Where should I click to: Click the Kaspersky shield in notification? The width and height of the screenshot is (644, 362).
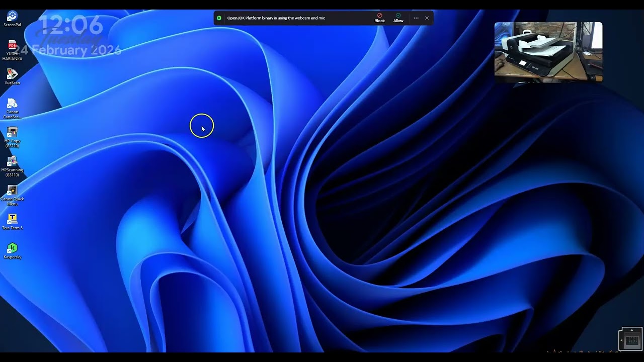[x=219, y=18]
